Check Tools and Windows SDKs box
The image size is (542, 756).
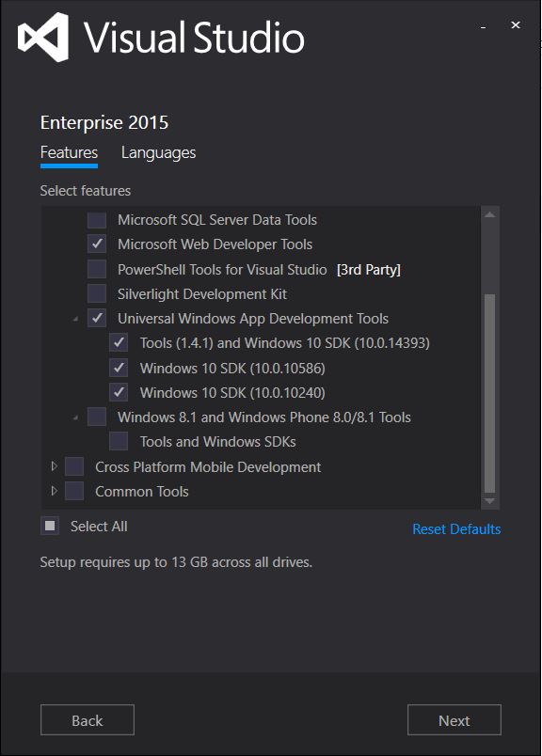[x=119, y=442]
